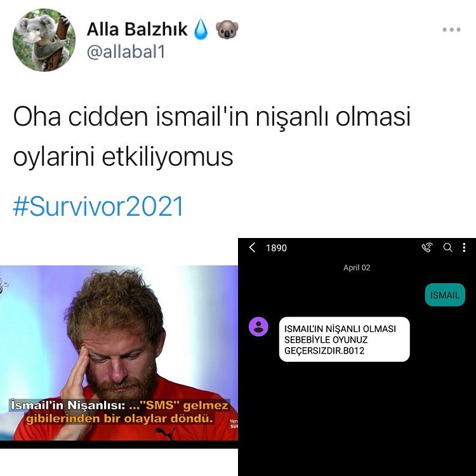Tap the purple contact avatar icon
This screenshot has height=476, width=476.
[258, 326]
